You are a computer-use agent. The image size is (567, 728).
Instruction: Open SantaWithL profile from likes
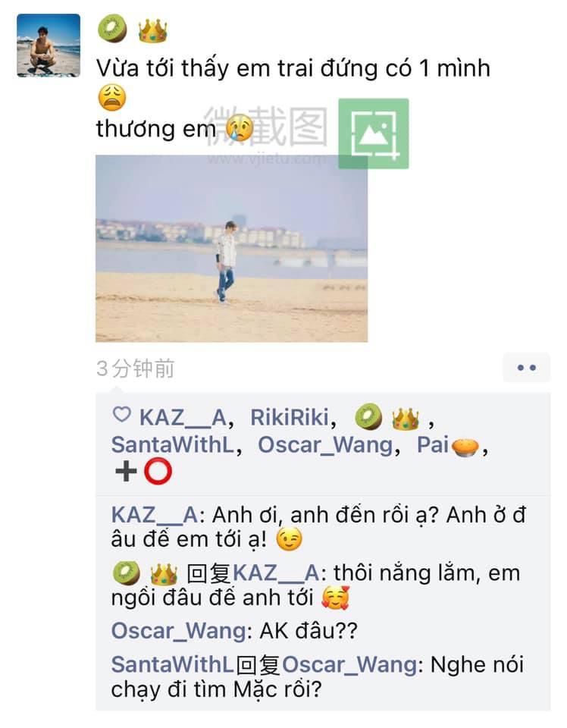[x=173, y=445]
